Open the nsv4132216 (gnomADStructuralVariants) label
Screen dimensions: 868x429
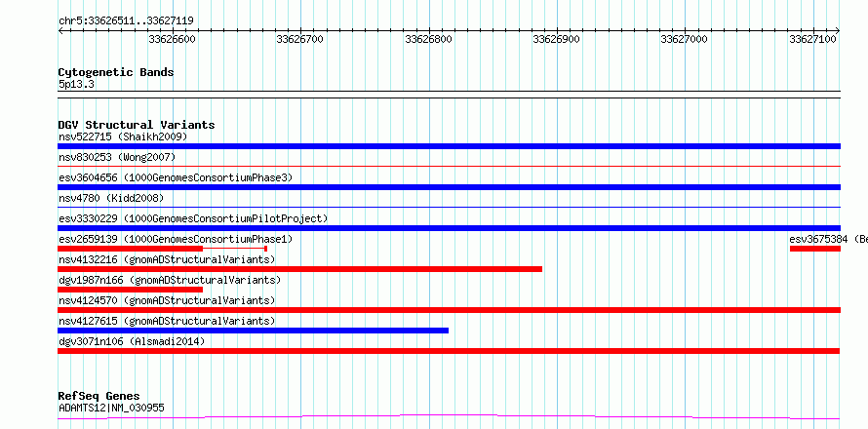tap(167, 259)
